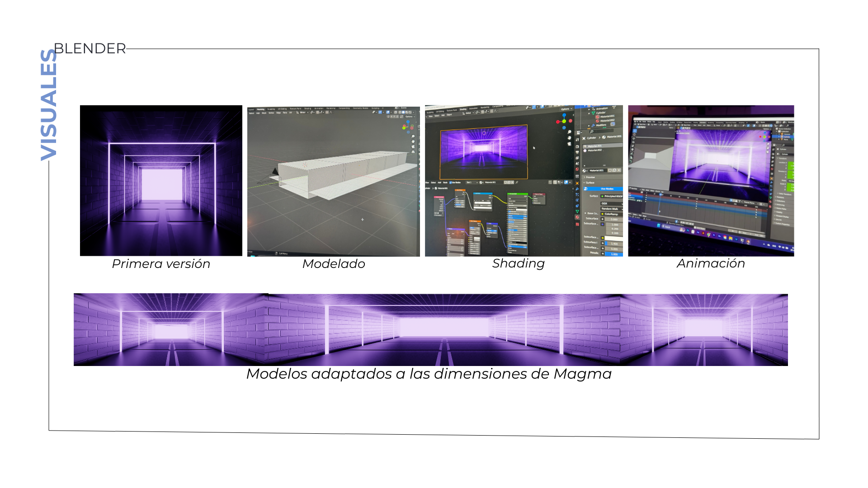This screenshot has height=488, width=868.
Task: Click the pan hand icon in Shading viewport
Action: 569,138
